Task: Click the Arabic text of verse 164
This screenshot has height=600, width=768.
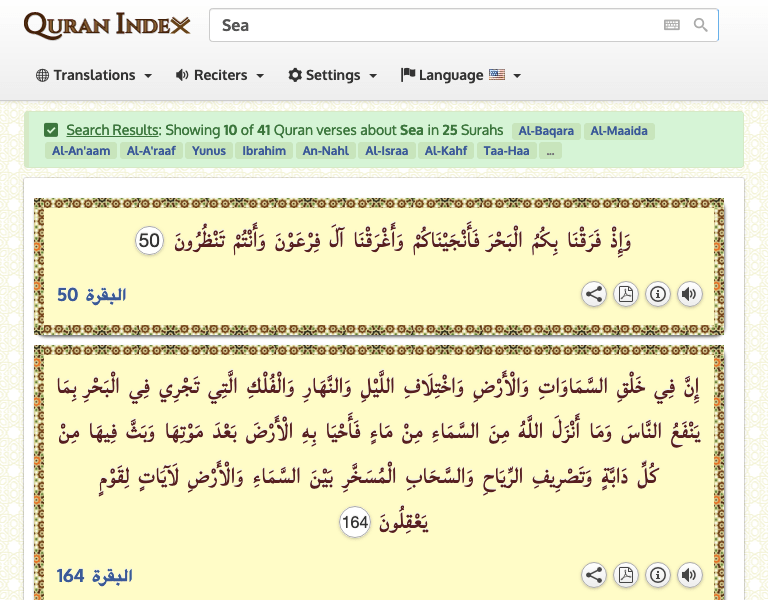Action: coord(379,455)
